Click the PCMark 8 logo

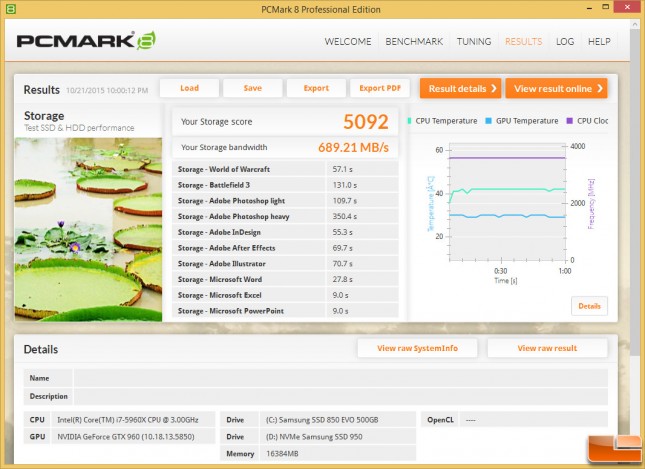point(86,41)
